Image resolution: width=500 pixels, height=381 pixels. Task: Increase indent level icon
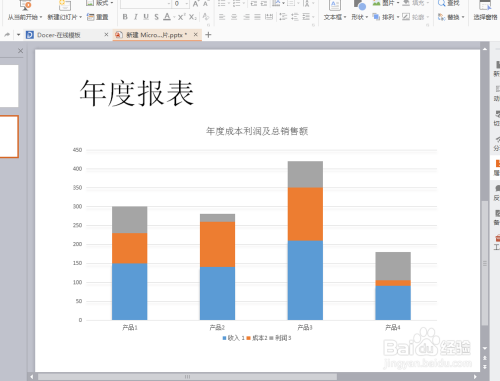(264, 3)
